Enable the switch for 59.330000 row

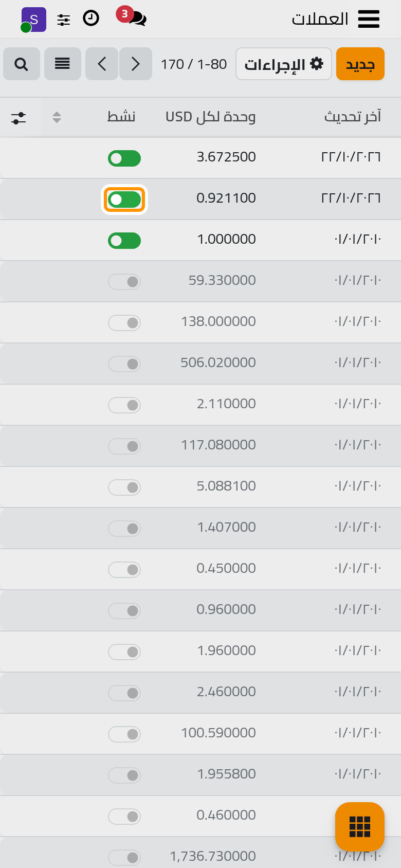[x=124, y=282]
